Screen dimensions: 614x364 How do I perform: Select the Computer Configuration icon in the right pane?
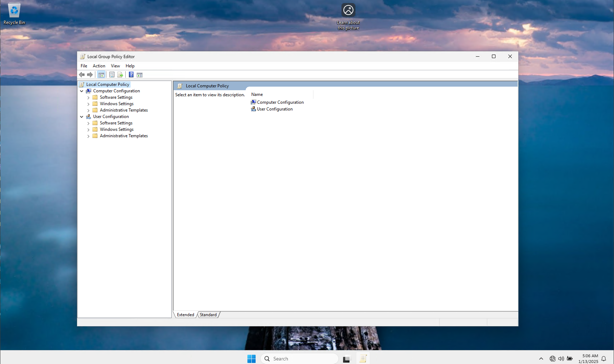(x=253, y=102)
